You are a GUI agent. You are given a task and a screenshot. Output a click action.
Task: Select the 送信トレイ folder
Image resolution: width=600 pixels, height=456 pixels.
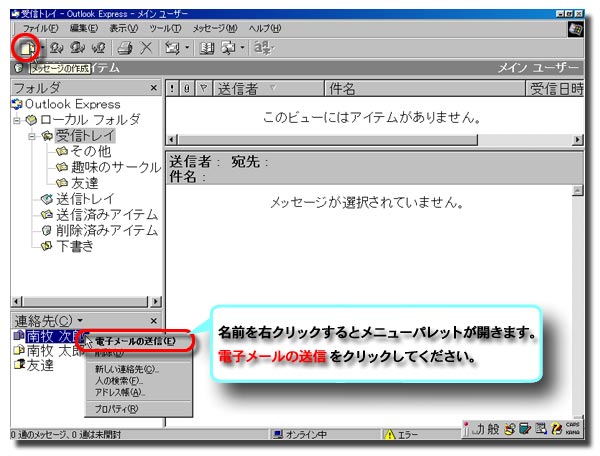click(x=85, y=199)
